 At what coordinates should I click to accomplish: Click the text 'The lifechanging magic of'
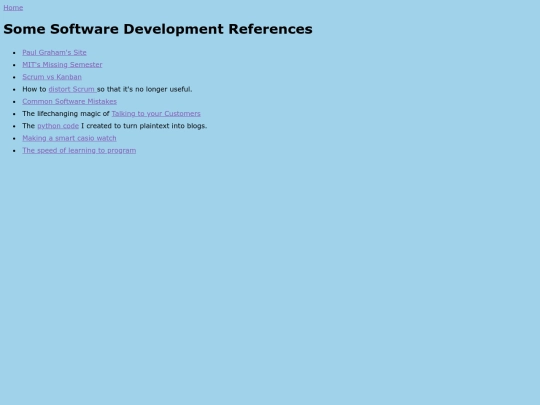66,114
